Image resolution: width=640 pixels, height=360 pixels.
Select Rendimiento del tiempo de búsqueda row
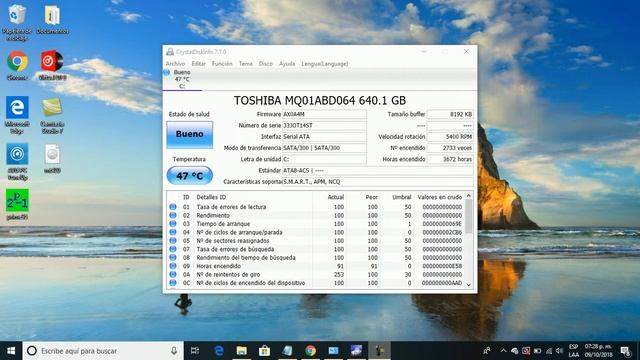click(316, 258)
